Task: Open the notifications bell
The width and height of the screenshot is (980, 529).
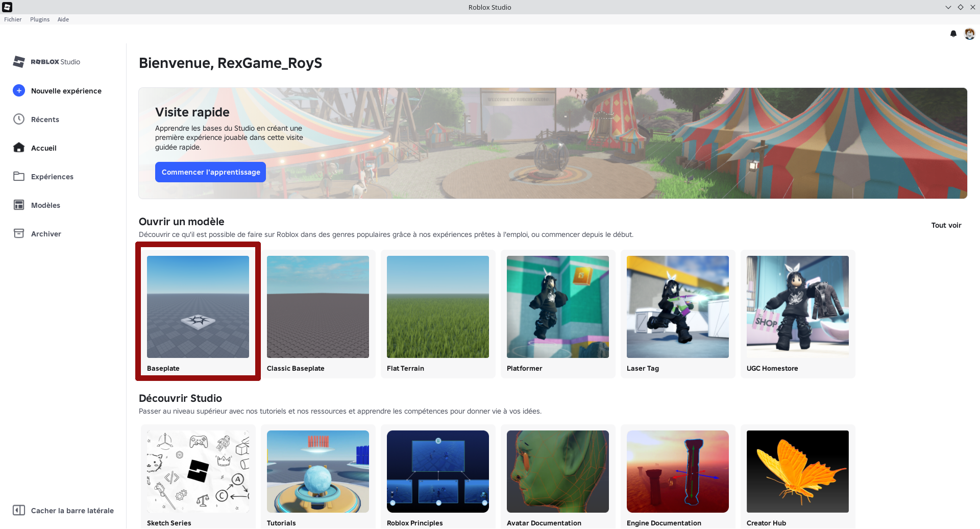Action: coord(953,34)
